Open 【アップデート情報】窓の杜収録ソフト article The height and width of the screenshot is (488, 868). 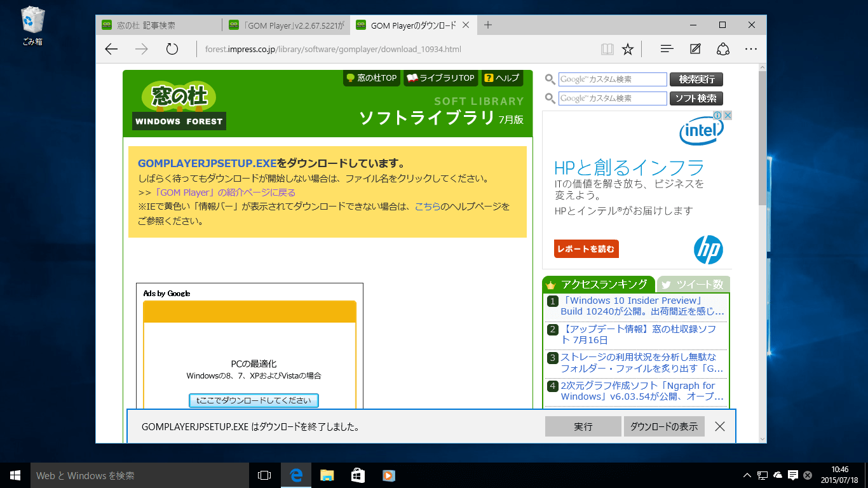[638, 334]
